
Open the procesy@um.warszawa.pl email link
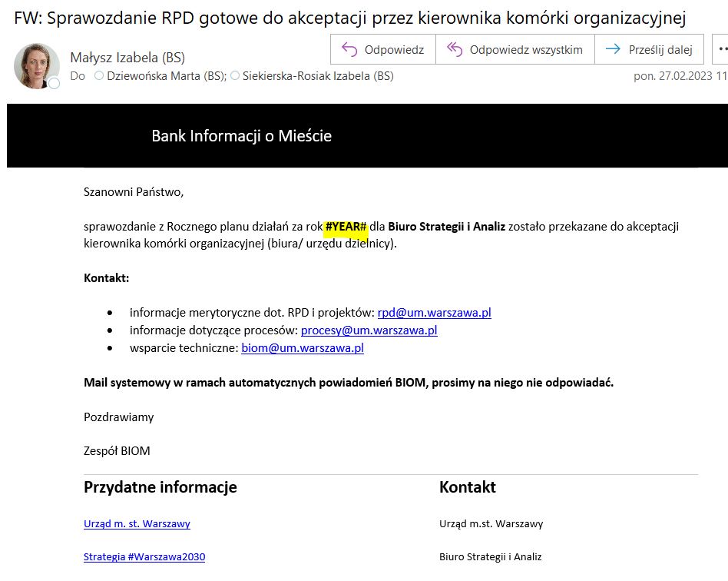coord(369,330)
